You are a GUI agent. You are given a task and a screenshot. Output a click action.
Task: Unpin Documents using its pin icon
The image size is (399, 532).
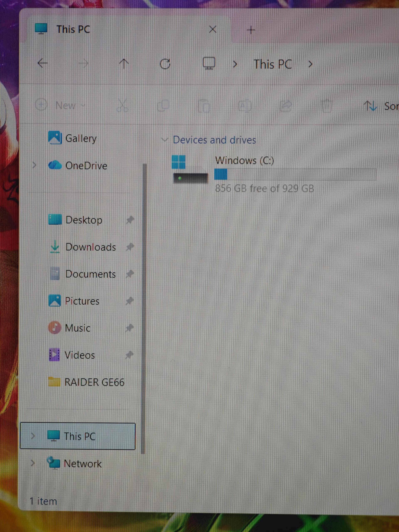tap(130, 274)
